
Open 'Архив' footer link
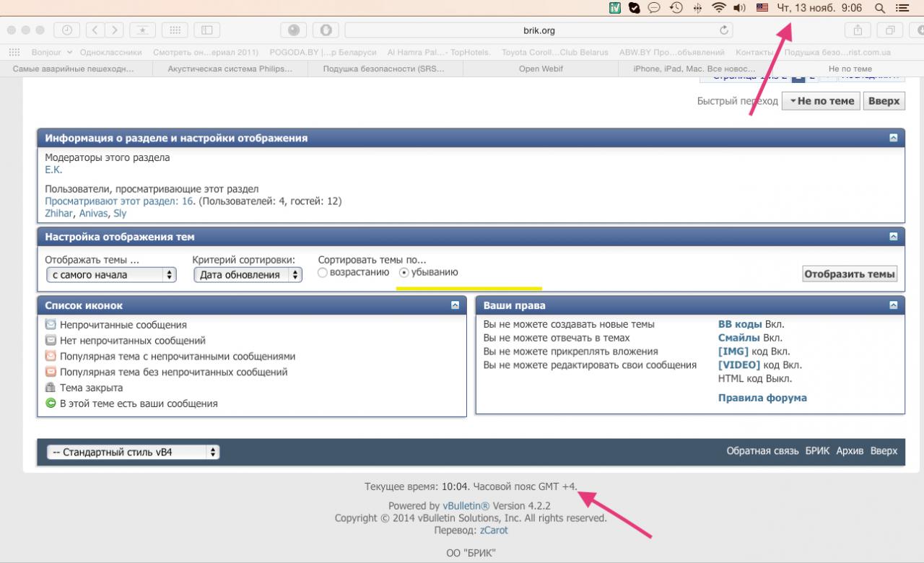click(x=850, y=451)
